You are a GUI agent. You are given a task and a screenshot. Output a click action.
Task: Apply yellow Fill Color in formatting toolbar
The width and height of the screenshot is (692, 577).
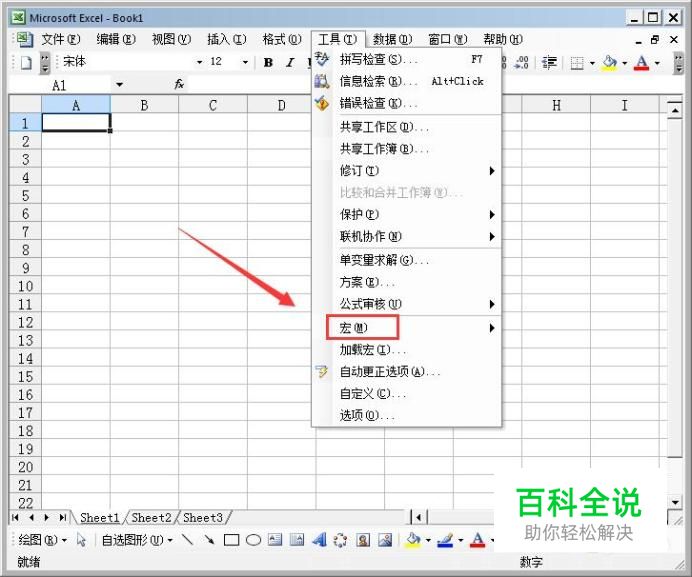(x=609, y=63)
